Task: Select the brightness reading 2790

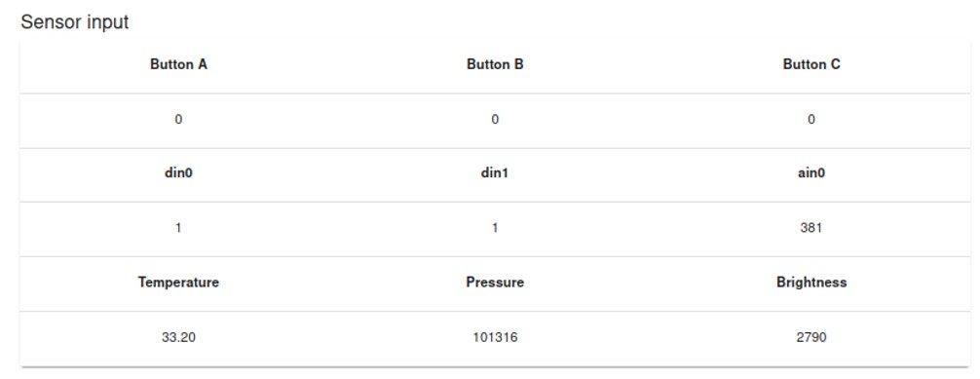Action: coord(811,338)
